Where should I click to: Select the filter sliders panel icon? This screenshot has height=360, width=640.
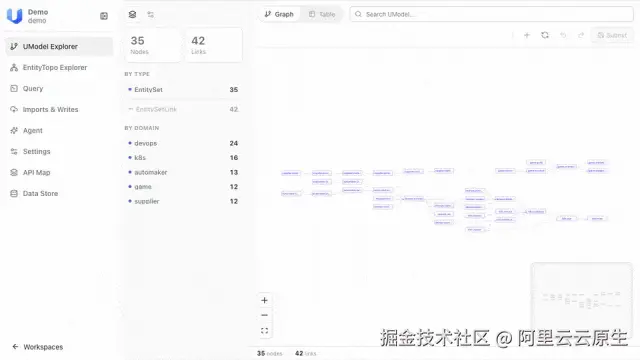pyautogui.click(x=151, y=14)
